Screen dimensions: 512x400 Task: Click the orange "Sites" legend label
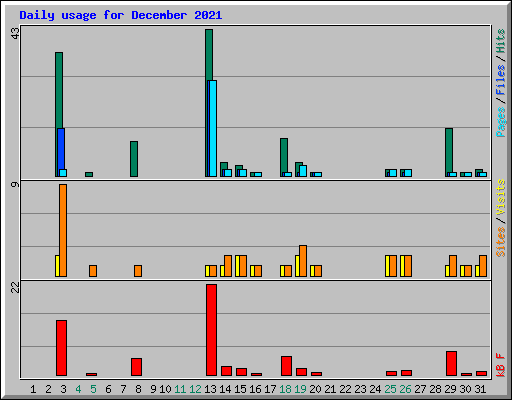tap(500, 242)
